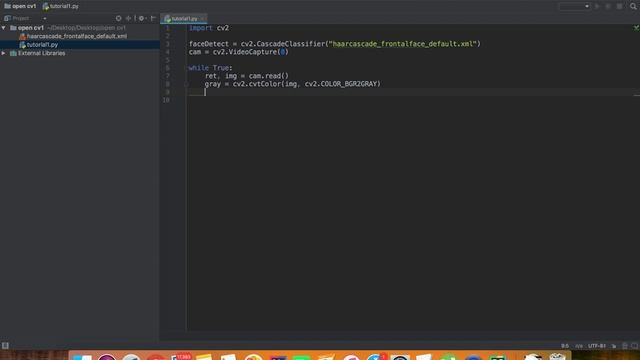640x360 pixels.
Task: Switch to the tutorial1.py editor tab
Action: click(184, 19)
